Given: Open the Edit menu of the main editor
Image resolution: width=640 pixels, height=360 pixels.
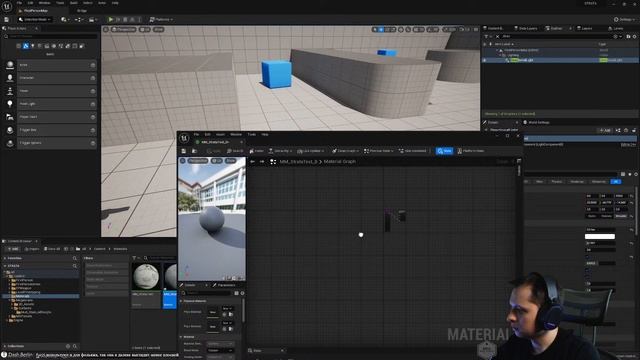Looking at the screenshot, I should 30,3.
